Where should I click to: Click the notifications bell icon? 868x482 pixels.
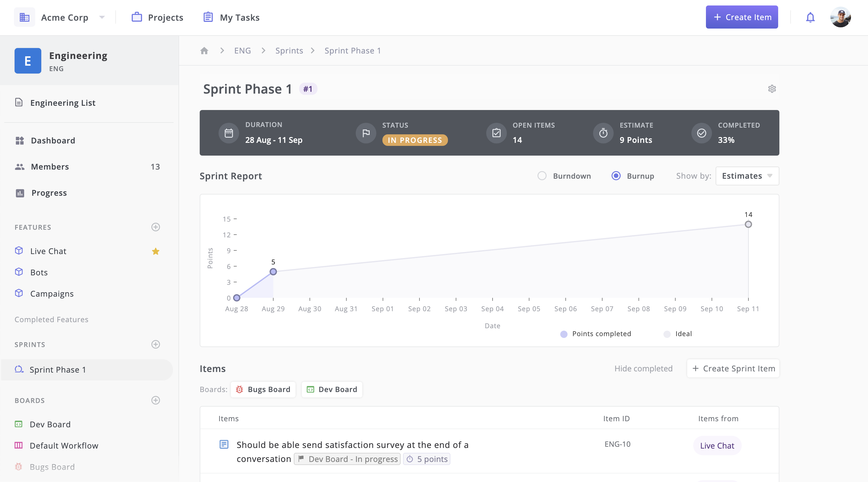click(810, 17)
